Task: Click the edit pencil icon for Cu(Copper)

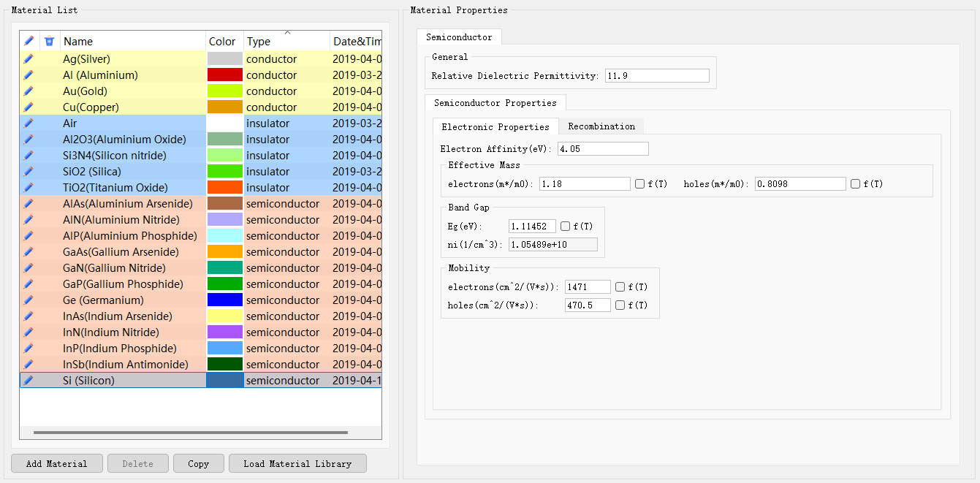Action: coord(29,107)
